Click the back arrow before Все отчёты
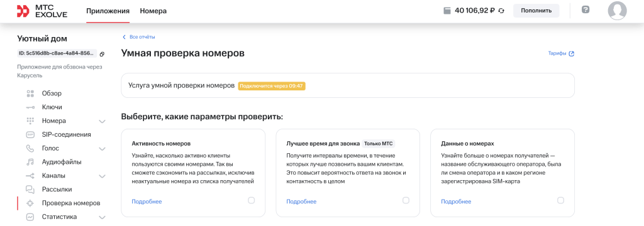The height and width of the screenshot is (226, 644). tap(124, 37)
